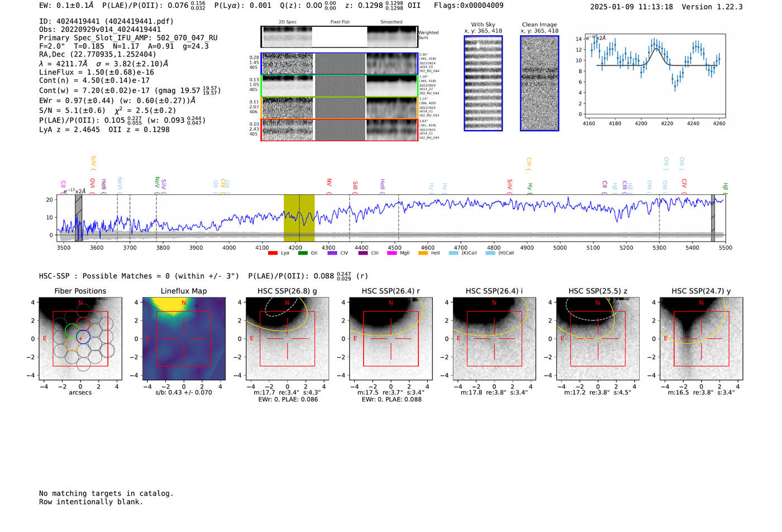Open the With Sky image cutout
This screenshot has height=532, width=782.
point(483,83)
